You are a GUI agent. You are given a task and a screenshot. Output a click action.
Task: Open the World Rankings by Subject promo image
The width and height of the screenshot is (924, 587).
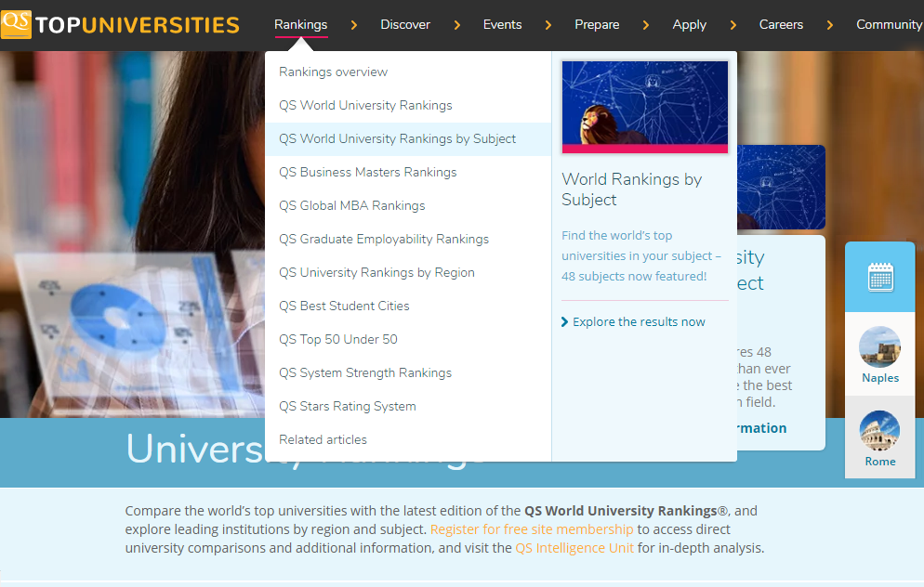point(645,107)
